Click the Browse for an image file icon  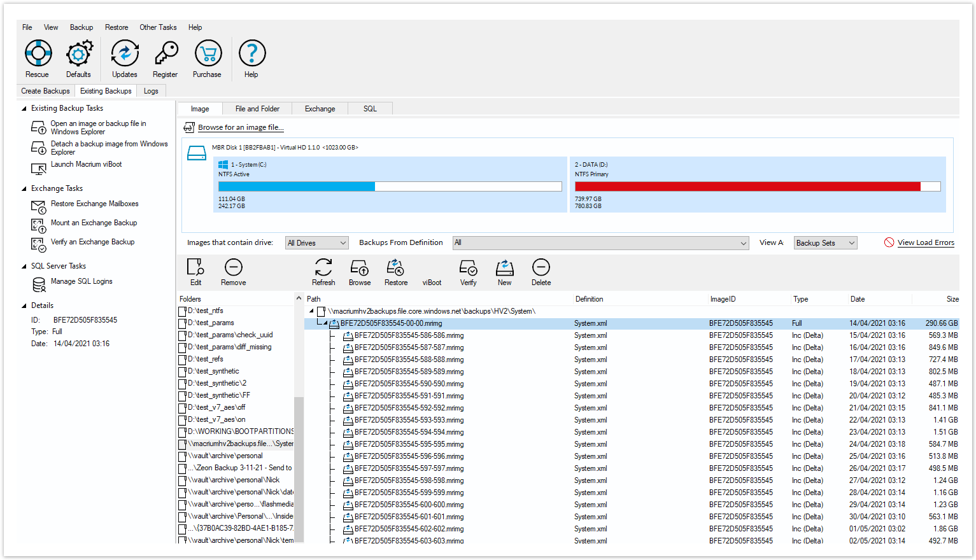189,127
